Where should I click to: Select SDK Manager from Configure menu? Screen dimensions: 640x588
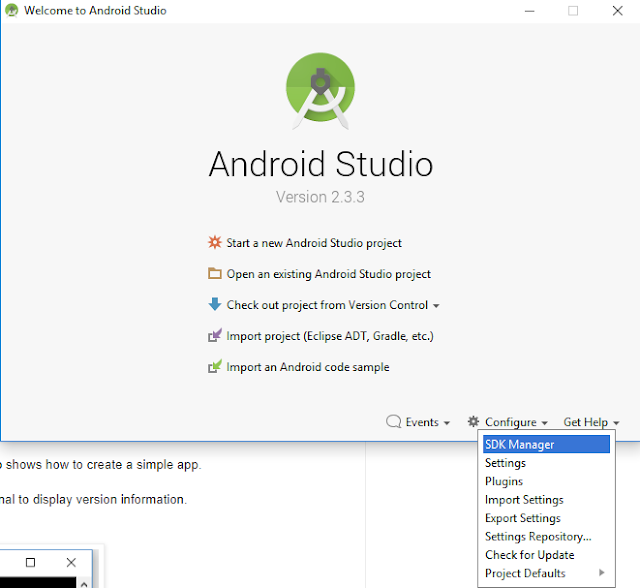pyautogui.click(x=546, y=444)
